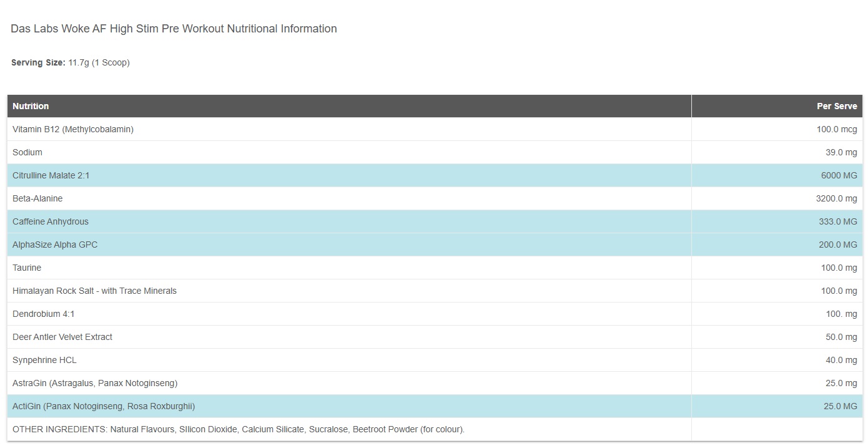Click the '6000 MG' value

point(839,175)
